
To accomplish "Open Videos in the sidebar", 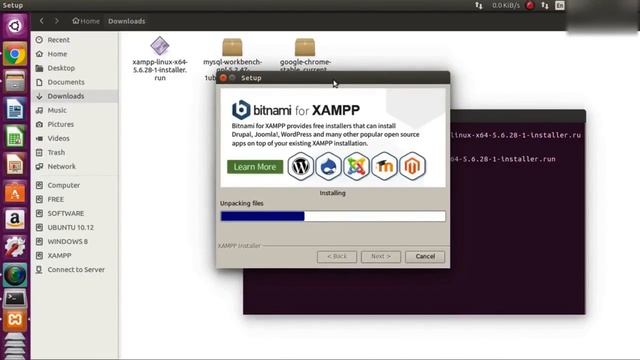I will pos(75,138).
